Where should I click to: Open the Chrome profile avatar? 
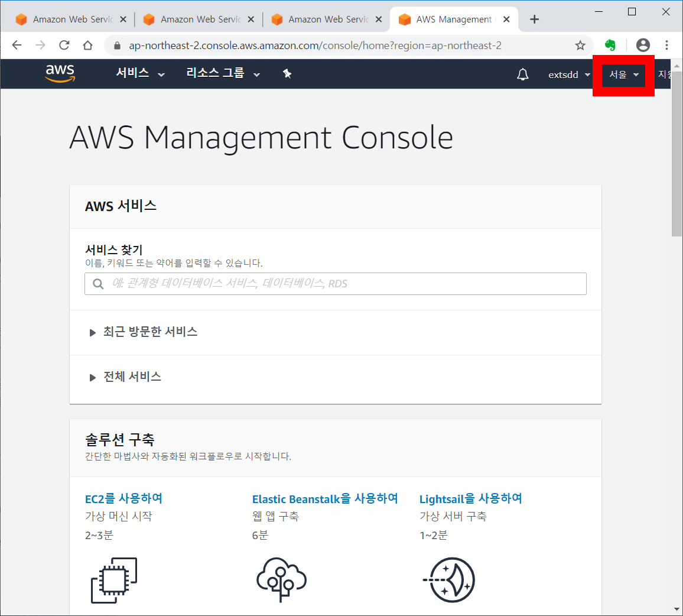tap(643, 45)
